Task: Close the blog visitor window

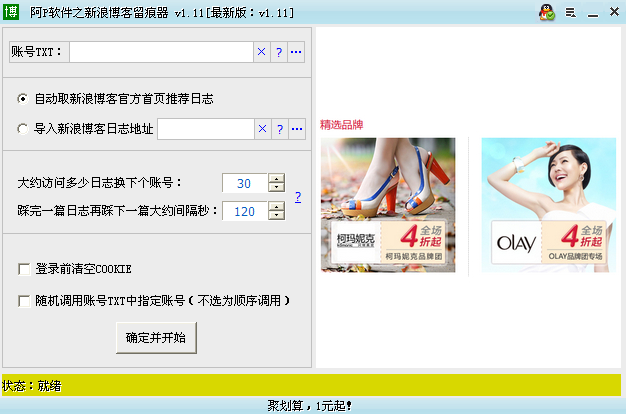Action: (614, 12)
